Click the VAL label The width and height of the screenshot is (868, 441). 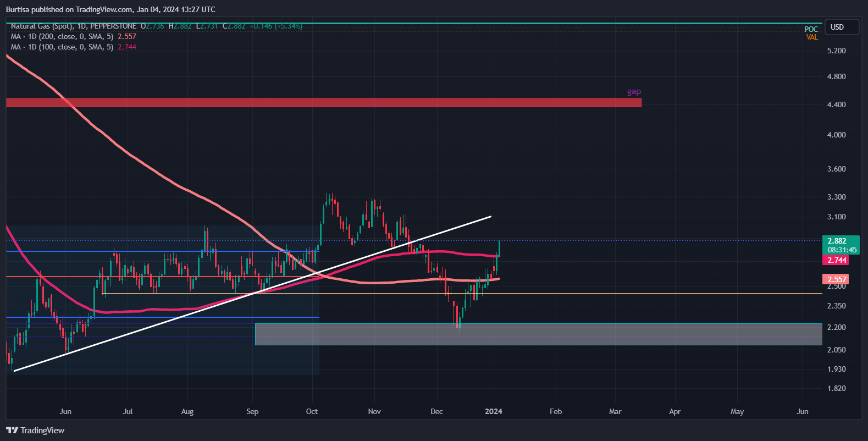[812, 37]
